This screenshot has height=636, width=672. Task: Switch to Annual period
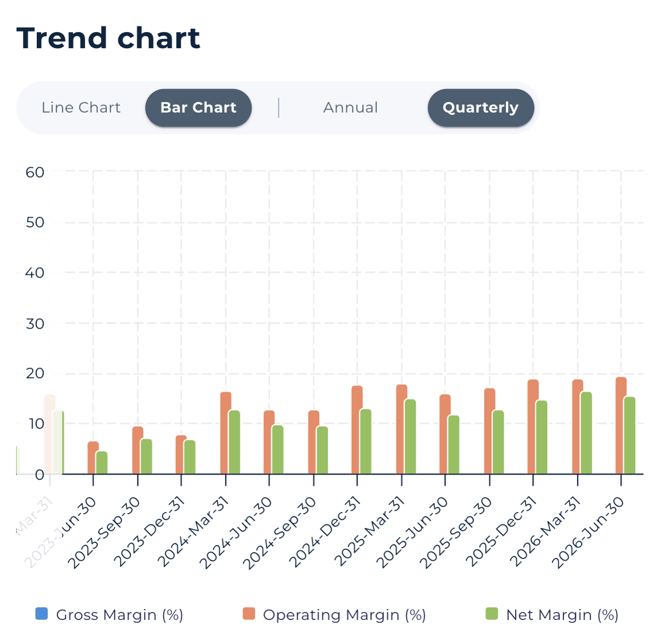pos(351,107)
